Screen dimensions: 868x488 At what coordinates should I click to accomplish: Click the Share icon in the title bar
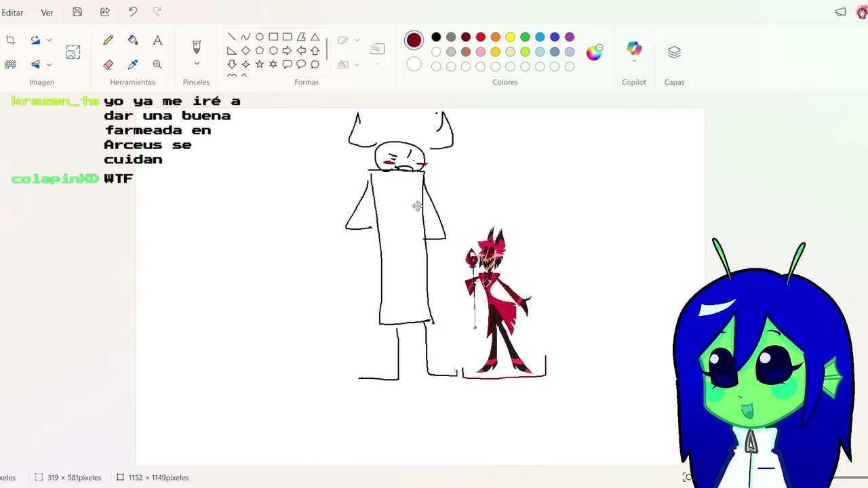pyautogui.click(x=105, y=12)
